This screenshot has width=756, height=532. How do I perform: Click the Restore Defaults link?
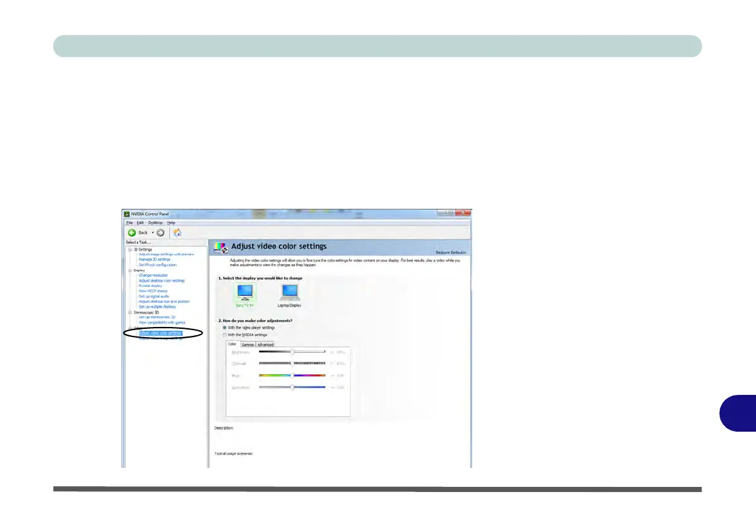click(451, 253)
